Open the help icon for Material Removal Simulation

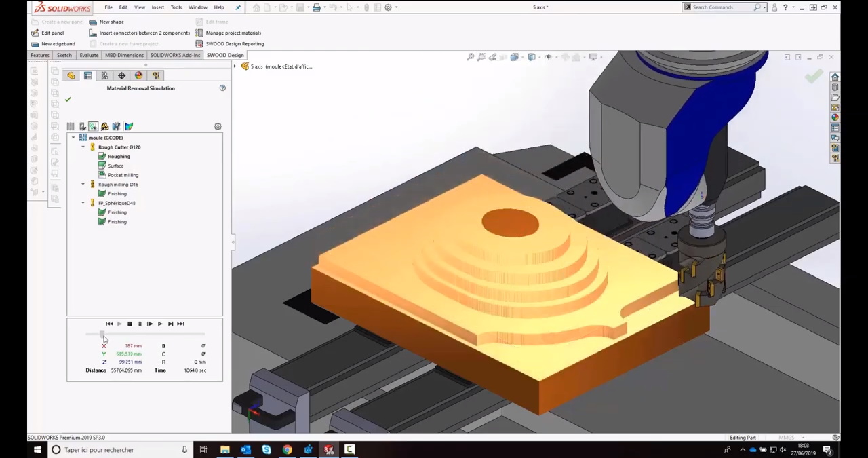pos(222,88)
